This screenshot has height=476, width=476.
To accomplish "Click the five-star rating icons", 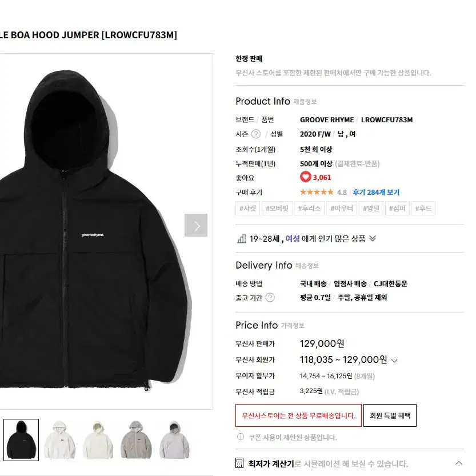I will 317,192.
